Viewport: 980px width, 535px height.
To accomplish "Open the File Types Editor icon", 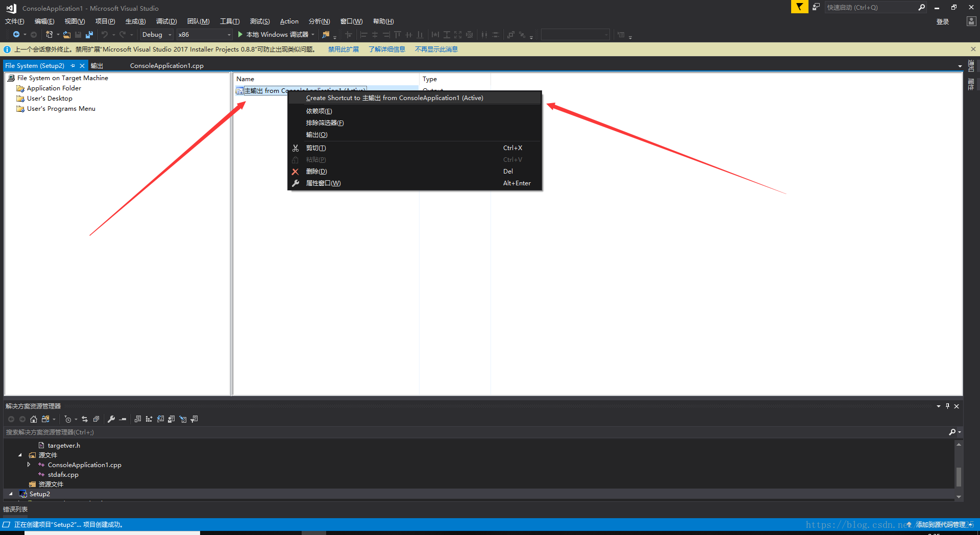I will coord(160,419).
